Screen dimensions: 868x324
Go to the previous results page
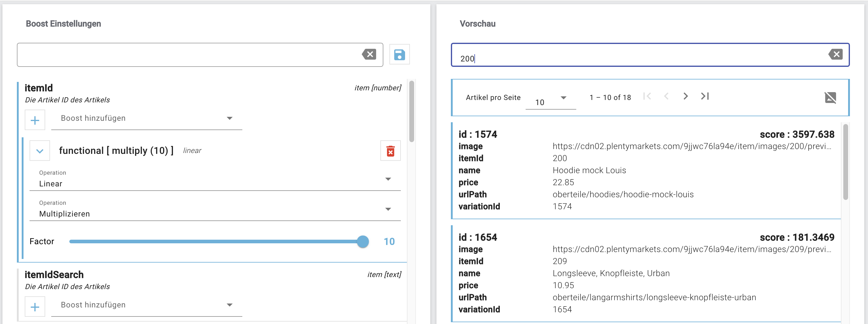click(x=666, y=96)
